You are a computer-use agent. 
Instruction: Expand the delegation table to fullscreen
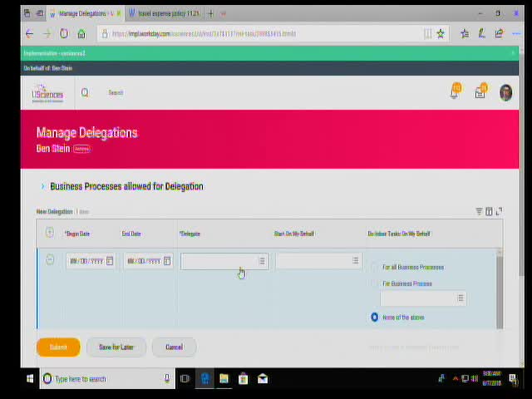(499, 212)
